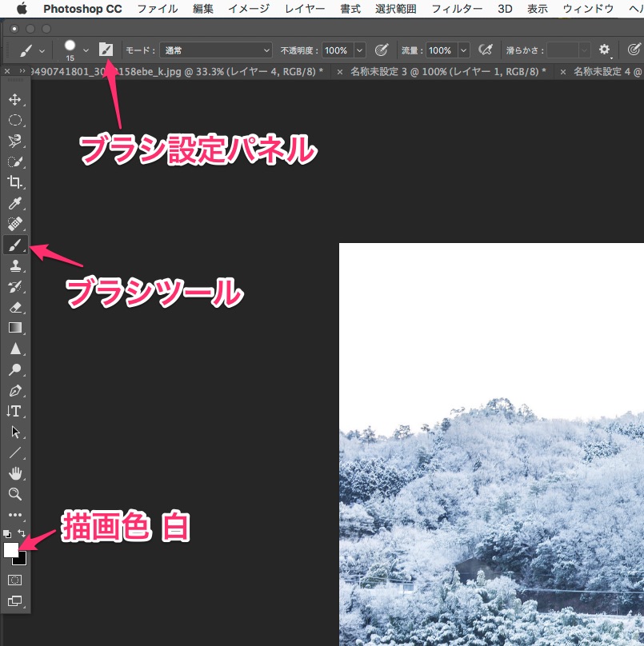Image resolution: width=644 pixels, height=646 pixels.
Task: Swap foreground and background colors
Action: click(22, 533)
